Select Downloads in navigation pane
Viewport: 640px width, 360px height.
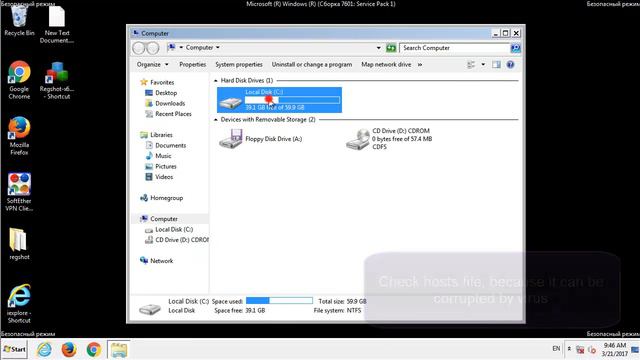[170, 104]
